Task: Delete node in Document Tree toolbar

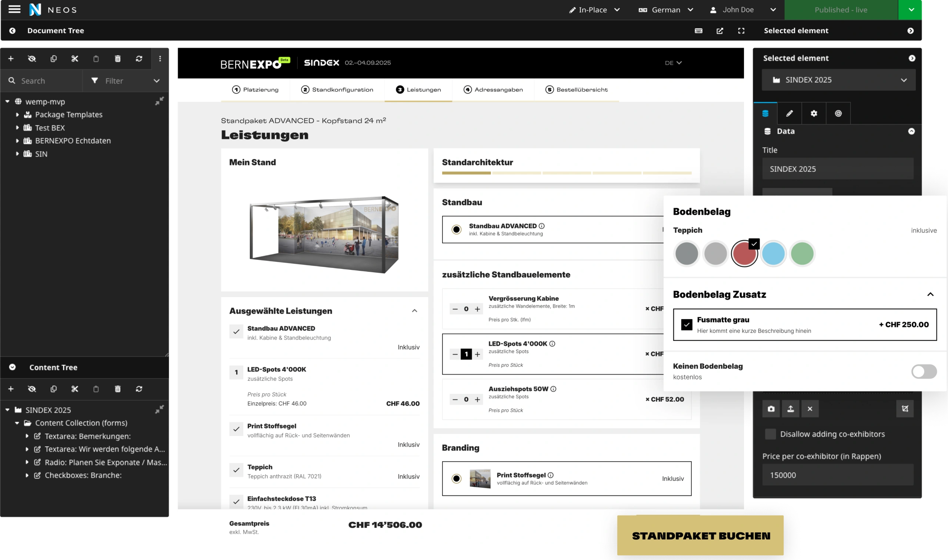Action: click(x=118, y=58)
